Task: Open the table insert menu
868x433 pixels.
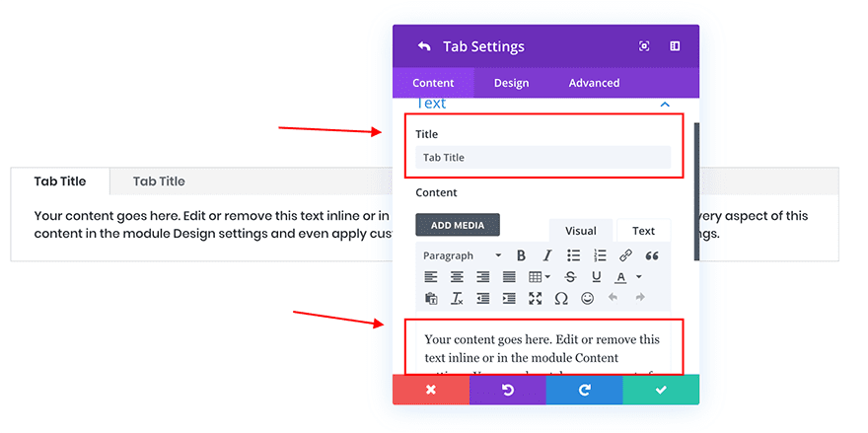Action: [x=540, y=277]
